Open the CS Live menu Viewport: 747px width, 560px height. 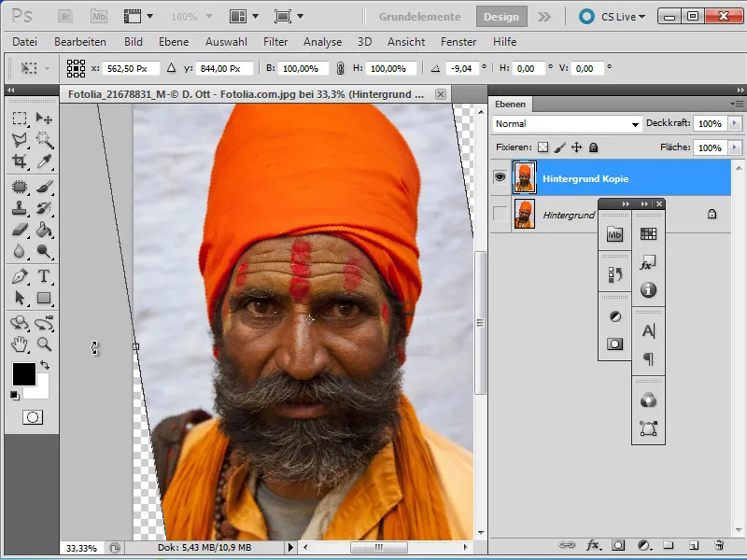tap(617, 16)
